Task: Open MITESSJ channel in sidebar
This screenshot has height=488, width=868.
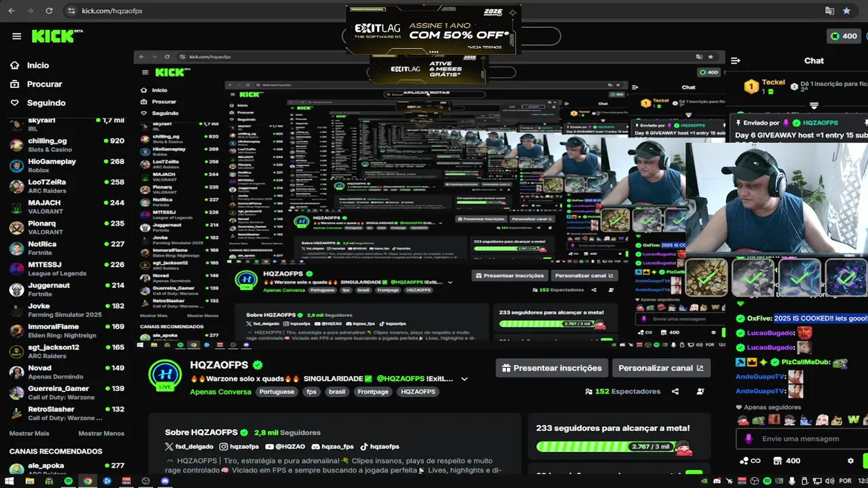Action: point(66,269)
